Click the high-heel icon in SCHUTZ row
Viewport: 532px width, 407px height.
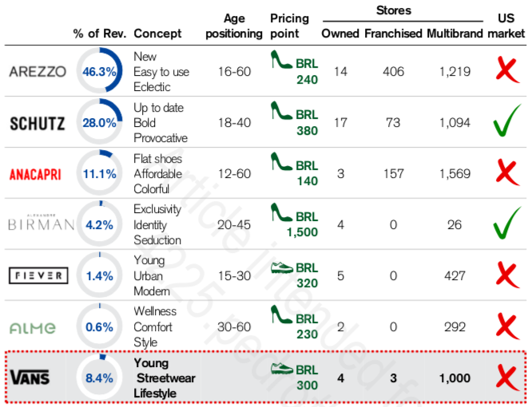(281, 110)
